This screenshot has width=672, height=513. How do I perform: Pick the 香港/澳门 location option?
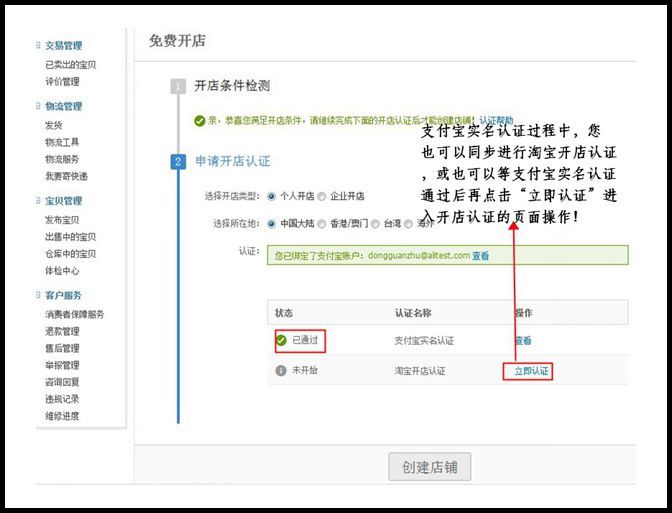coord(321,224)
